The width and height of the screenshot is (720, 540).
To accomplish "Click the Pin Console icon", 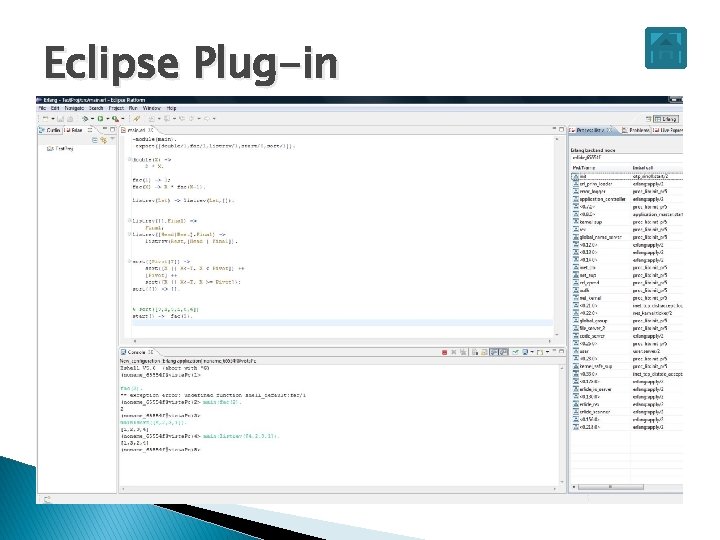I will 515,352.
